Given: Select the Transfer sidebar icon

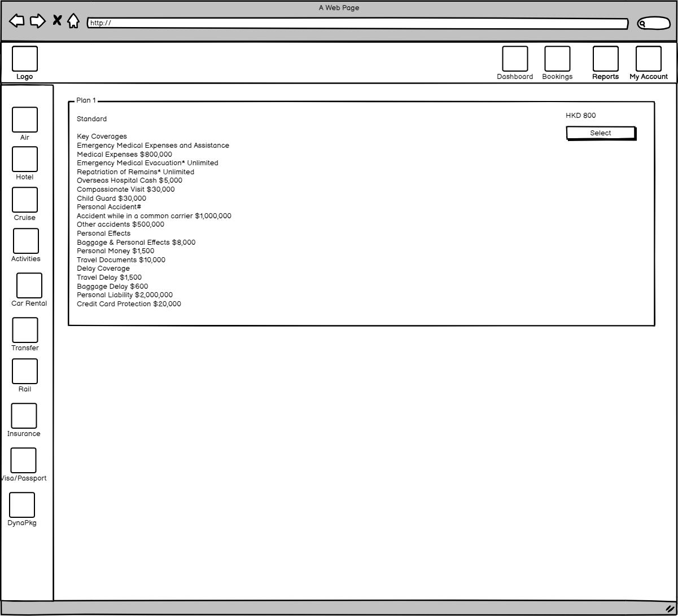Looking at the screenshot, I should [25, 330].
